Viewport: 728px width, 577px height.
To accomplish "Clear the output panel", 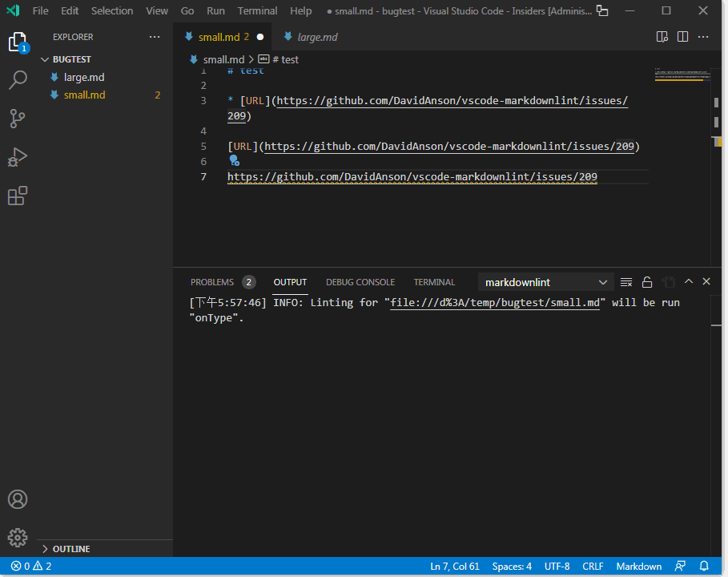I will (x=626, y=282).
